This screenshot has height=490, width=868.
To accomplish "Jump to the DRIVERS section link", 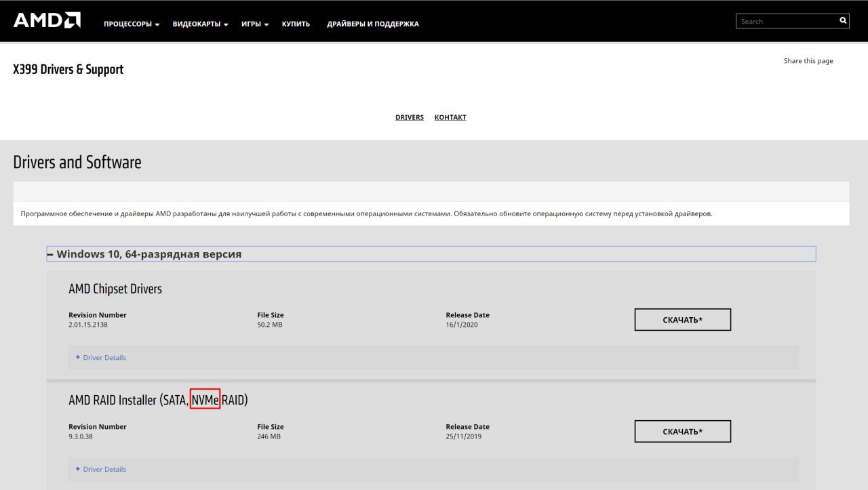I will [x=410, y=117].
